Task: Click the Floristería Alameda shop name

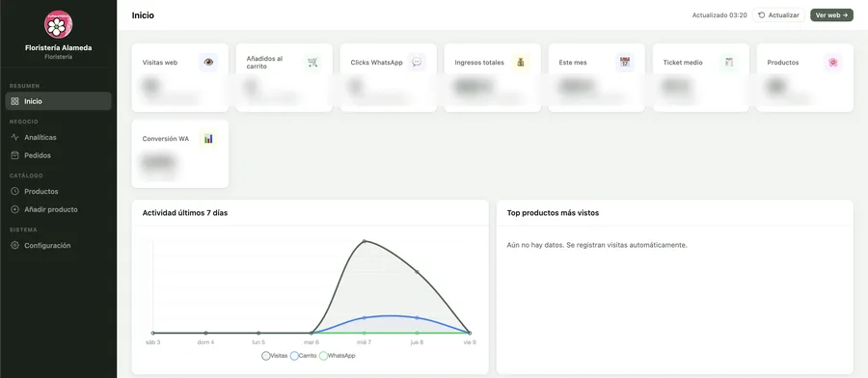Action: pyautogui.click(x=58, y=47)
